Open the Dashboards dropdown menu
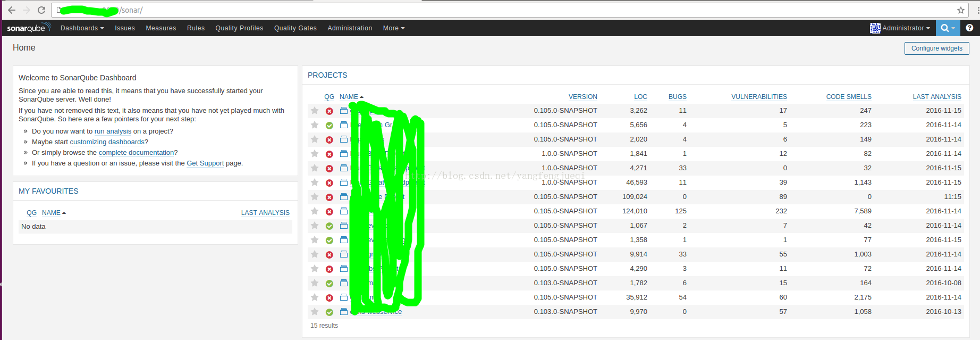The width and height of the screenshot is (980, 340). pos(82,28)
